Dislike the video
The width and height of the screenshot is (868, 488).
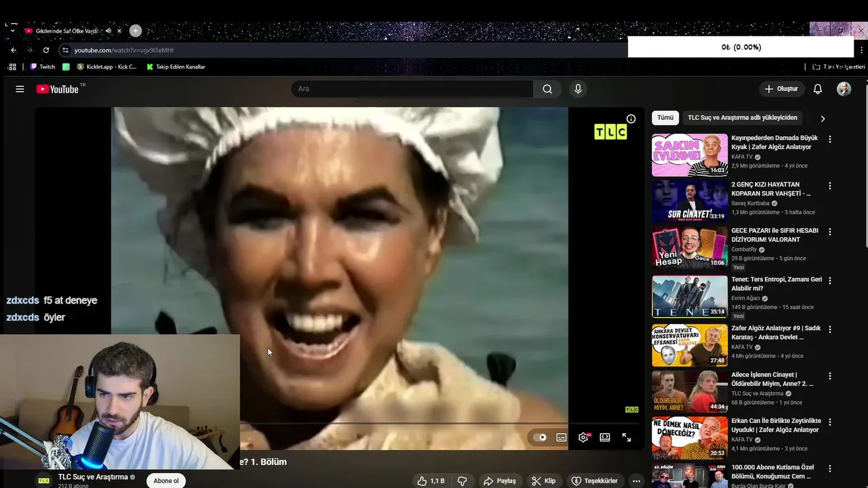(x=462, y=481)
